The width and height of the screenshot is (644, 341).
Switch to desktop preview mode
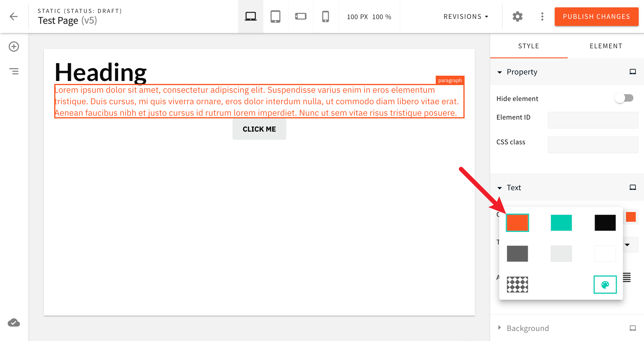point(250,16)
